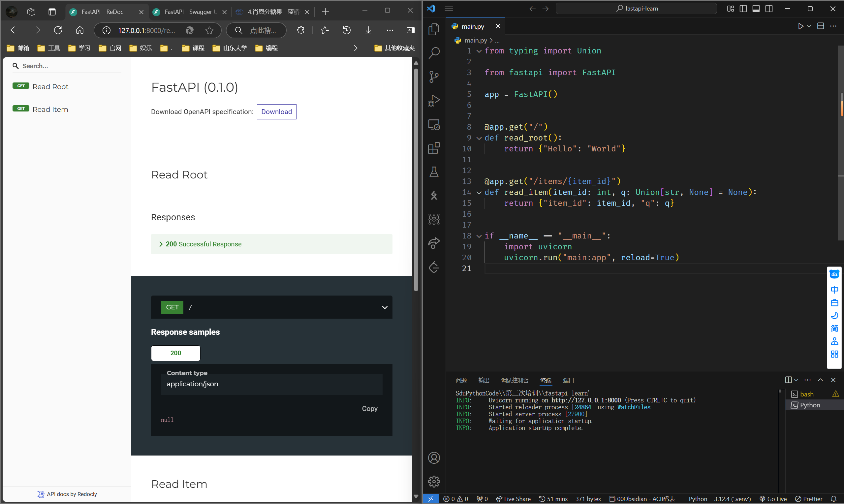Open browser history icon

click(346, 30)
